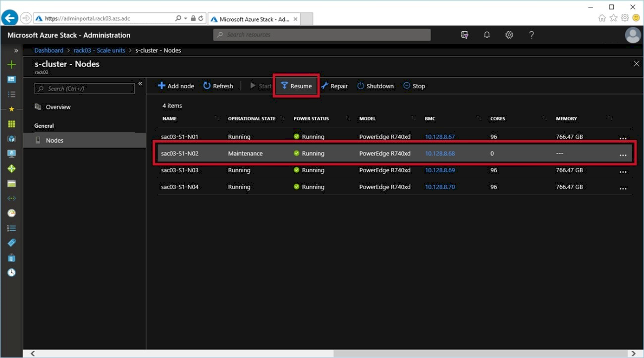644x358 pixels.
Task: Click the Repair toolbar button
Action: (334, 86)
